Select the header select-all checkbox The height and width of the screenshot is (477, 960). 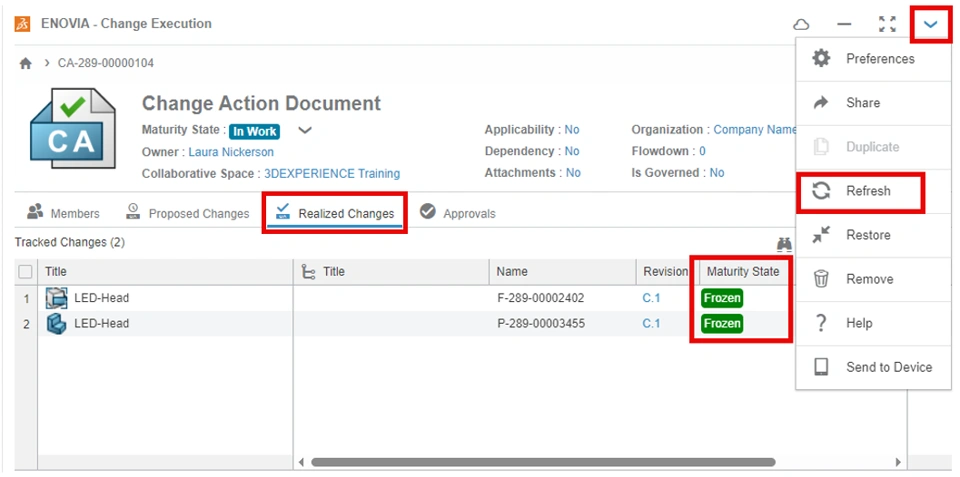click(x=26, y=271)
